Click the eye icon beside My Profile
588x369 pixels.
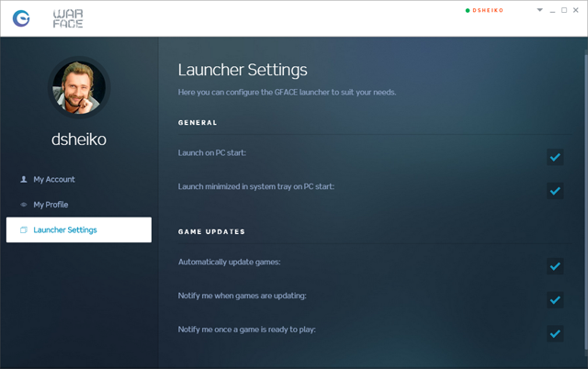click(x=23, y=205)
